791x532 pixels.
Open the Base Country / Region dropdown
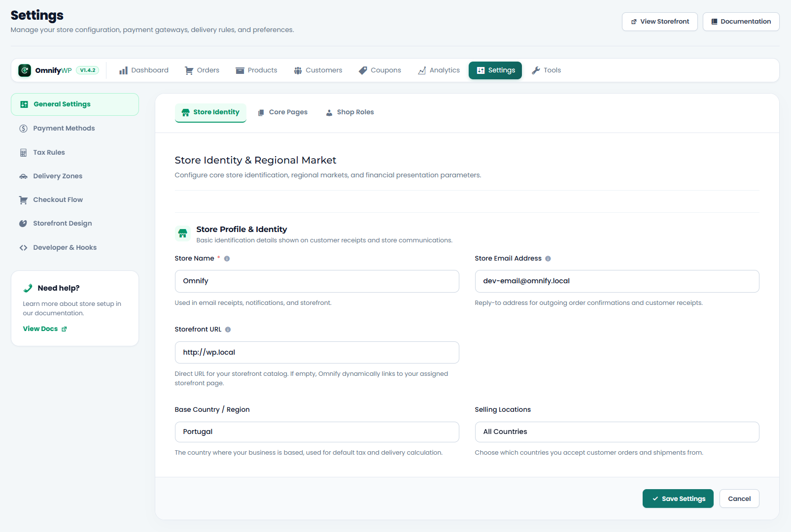click(x=317, y=432)
